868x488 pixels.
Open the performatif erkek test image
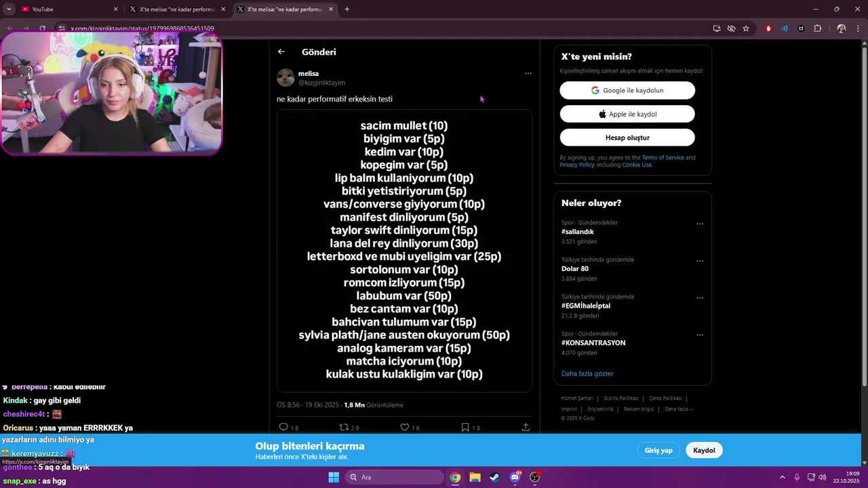tap(404, 251)
